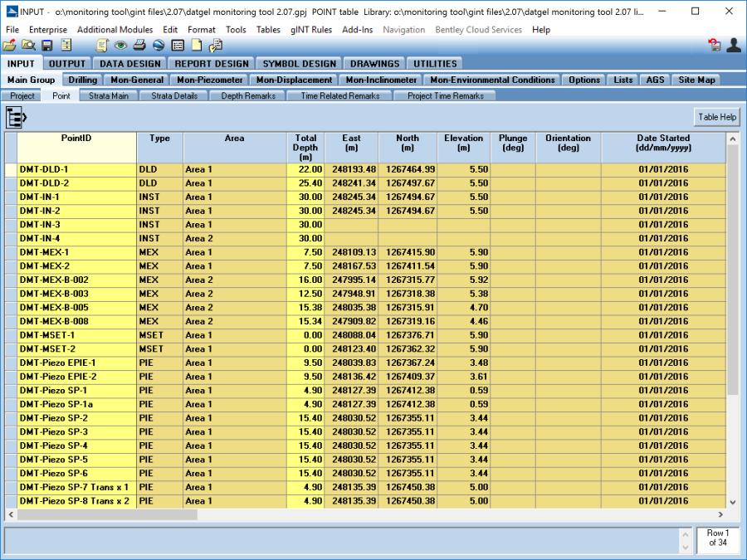Click the user profile silhouette icon
747x560 pixels.
[x=733, y=46]
